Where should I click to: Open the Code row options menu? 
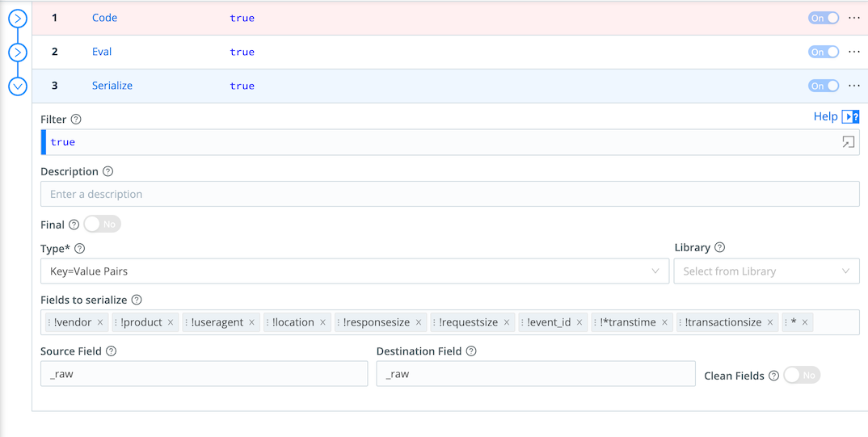click(854, 18)
